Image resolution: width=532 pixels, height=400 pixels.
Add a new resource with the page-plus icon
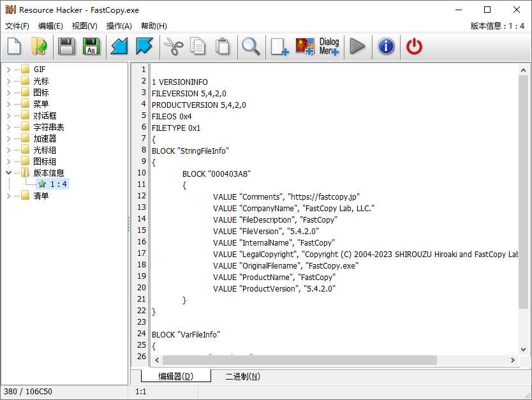pos(279,47)
